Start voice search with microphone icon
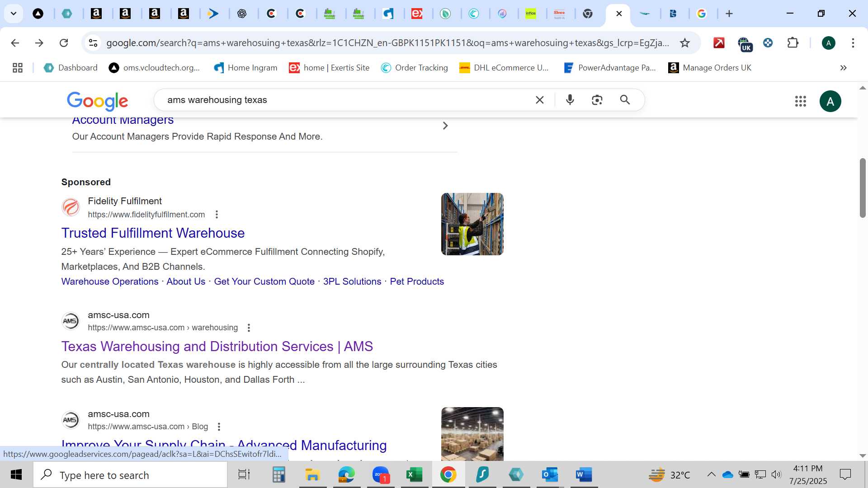Viewport: 868px width, 488px height. coord(570,100)
